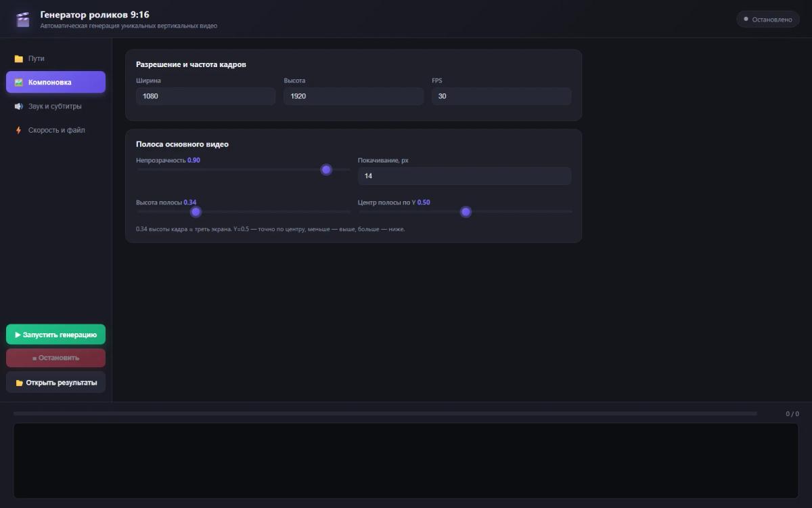Go to Скорость и файл section
This screenshot has height=508, width=812.
(55, 130)
